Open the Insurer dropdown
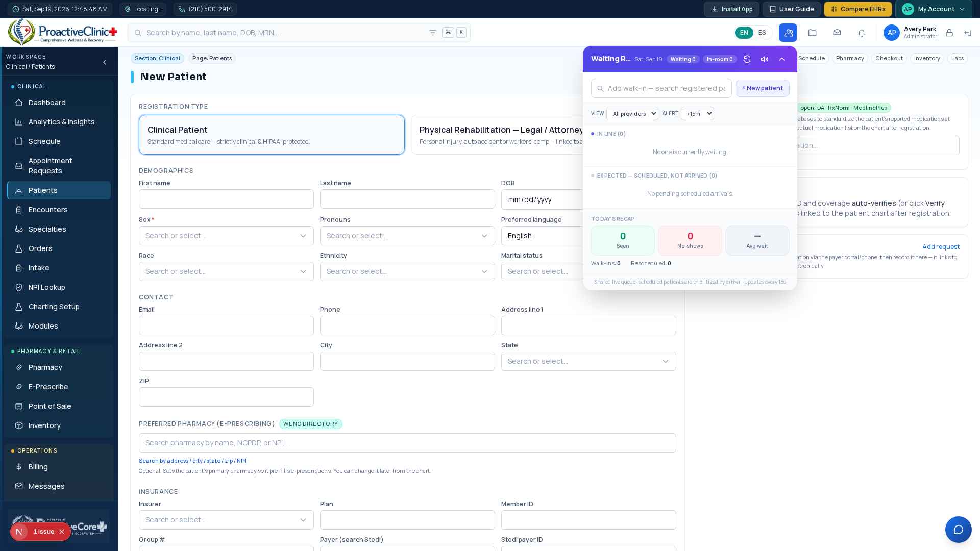980x551 pixels. tap(226, 520)
